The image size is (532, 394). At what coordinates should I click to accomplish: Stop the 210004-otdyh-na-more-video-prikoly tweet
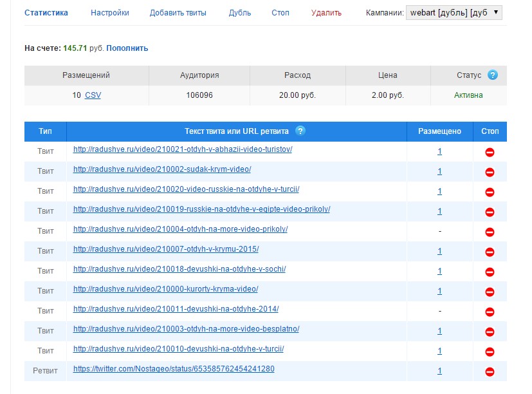point(490,232)
